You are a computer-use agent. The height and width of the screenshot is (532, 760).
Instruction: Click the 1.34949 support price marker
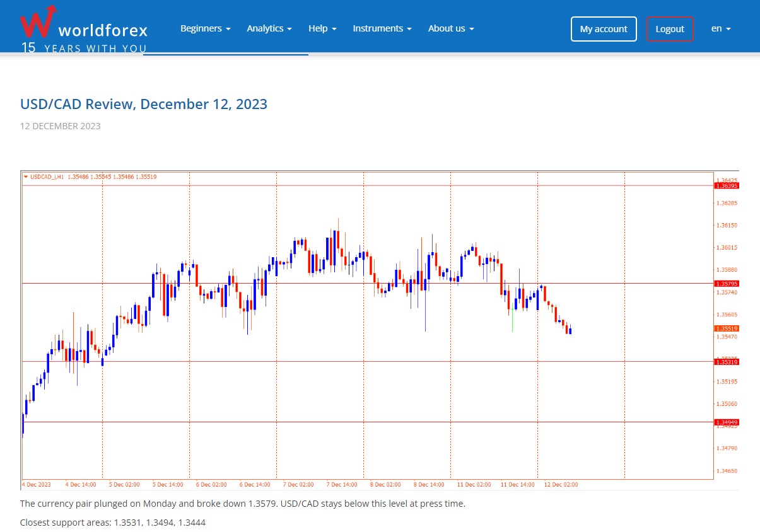727,421
